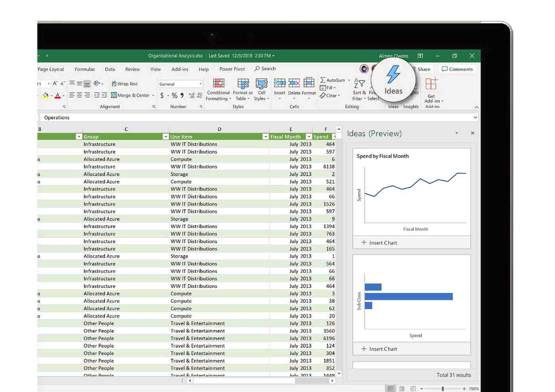Viewport: 555px width, 392px height.
Task: Toggle bottom align for cell text
Action: (x=87, y=84)
